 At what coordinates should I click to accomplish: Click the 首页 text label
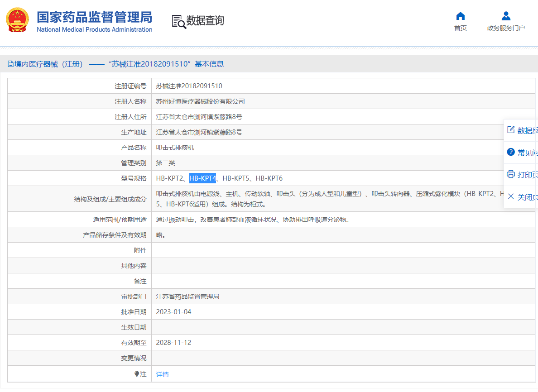point(461,28)
